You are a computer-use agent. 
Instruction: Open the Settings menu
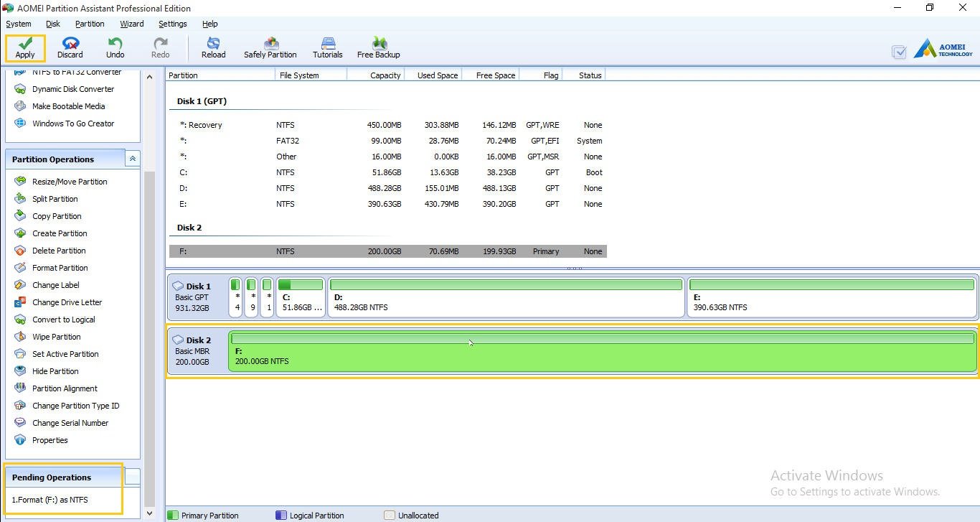172,24
